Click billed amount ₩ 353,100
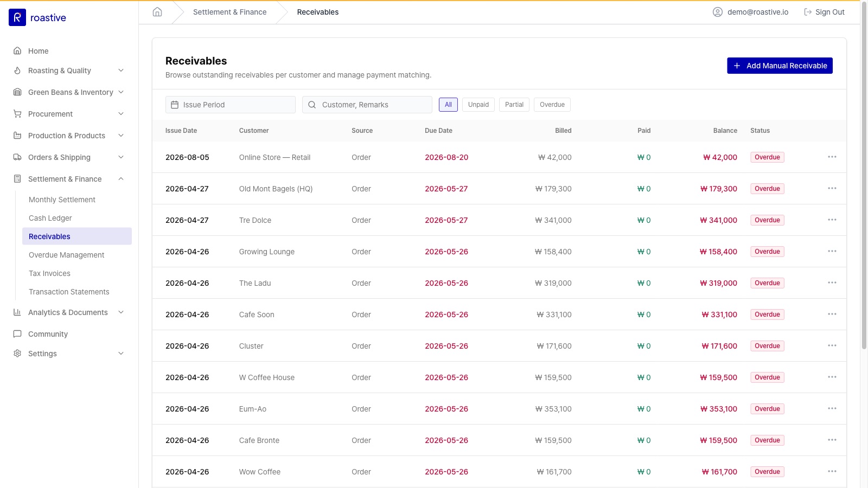 pos(553,409)
